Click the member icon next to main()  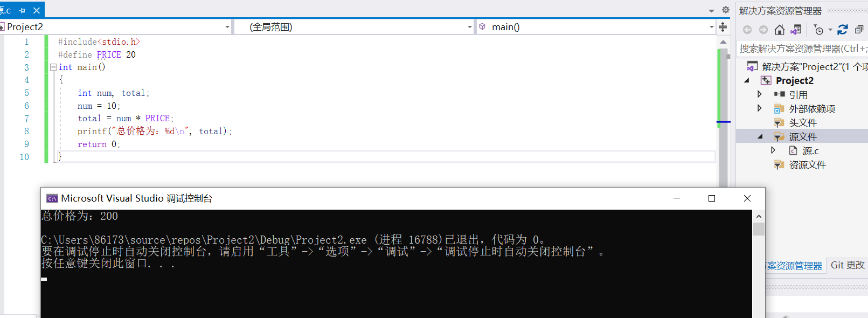tap(482, 26)
